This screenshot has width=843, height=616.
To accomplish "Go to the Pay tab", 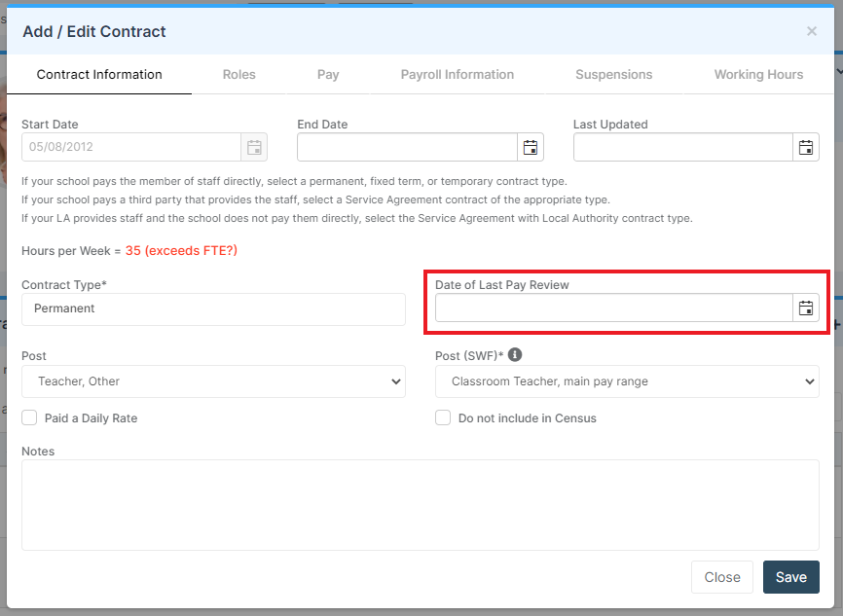I will tap(328, 75).
